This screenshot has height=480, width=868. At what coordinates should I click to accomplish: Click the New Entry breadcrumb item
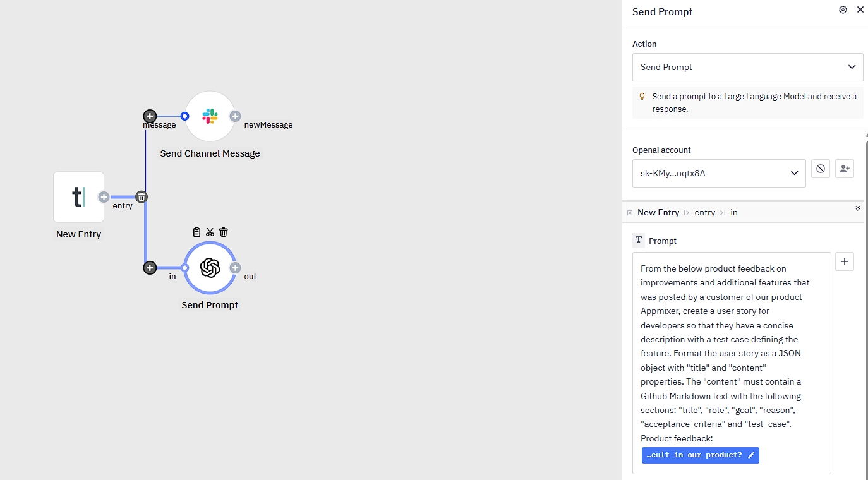pos(658,213)
